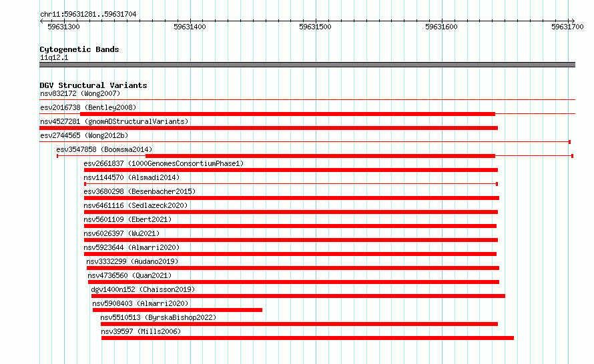594x364 pixels.
Task: Open the esv2016738 (Bentley2008) variant label
Action: pyautogui.click(x=88, y=107)
